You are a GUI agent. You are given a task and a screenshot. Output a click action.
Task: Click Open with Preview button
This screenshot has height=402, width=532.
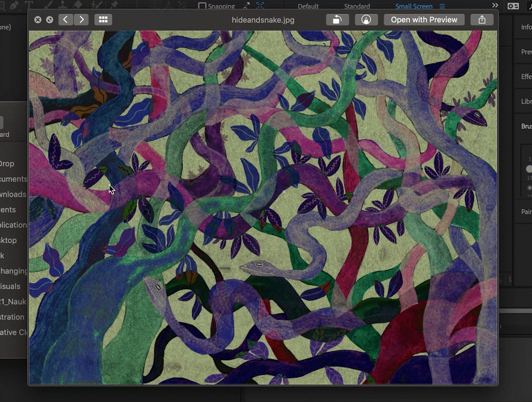pos(424,20)
